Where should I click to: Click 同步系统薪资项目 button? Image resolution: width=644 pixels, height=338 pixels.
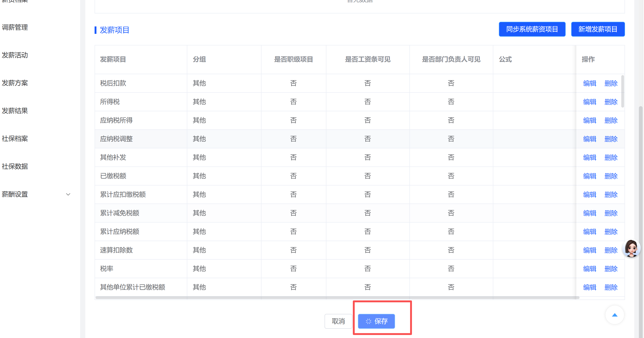pyautogui.click(x=532, y=29)
